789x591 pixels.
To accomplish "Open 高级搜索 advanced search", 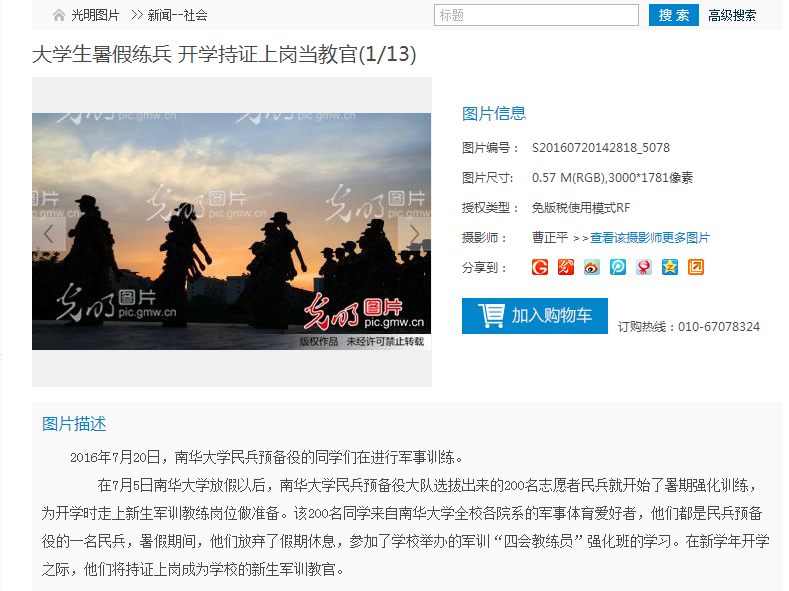I will 732,16.
